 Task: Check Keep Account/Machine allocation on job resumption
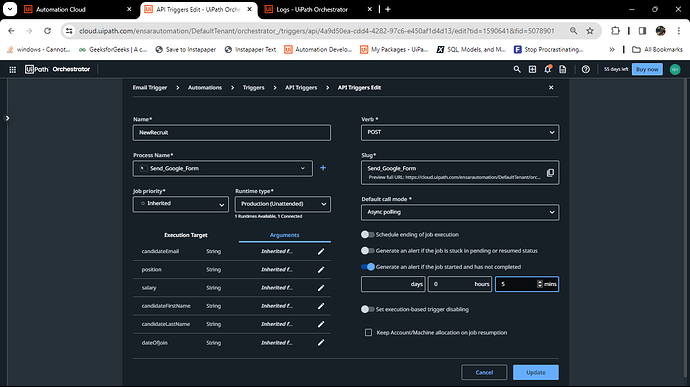tap(368, 332)
